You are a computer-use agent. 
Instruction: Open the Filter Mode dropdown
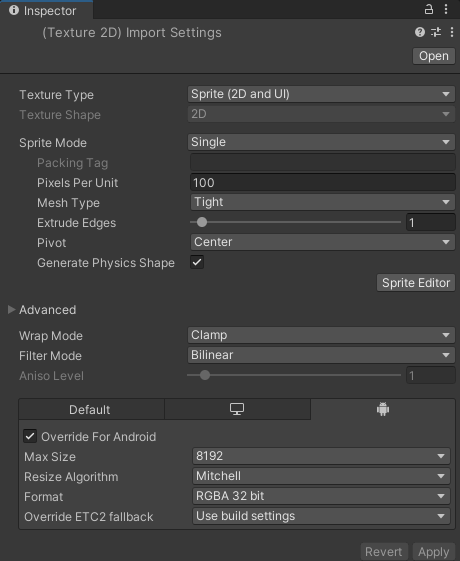coord(321,355)
